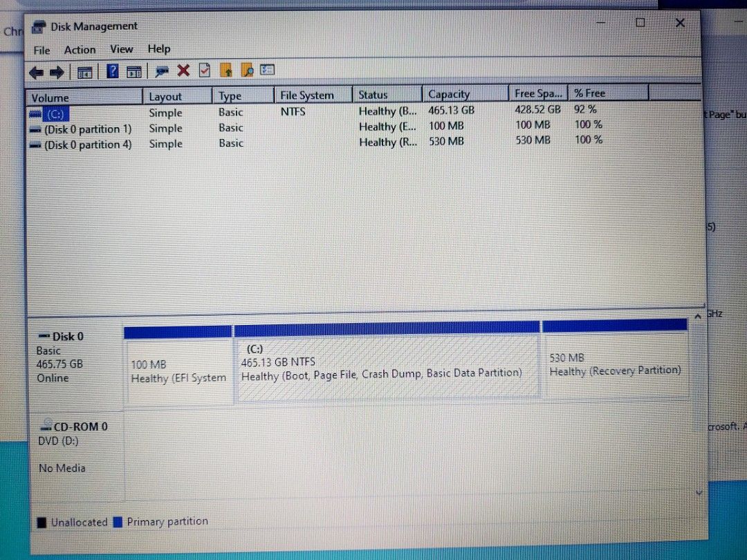Click the folder with up arrow icon
Screen dimensions: 747x560
pyautogui.click(x=226, y=70)
